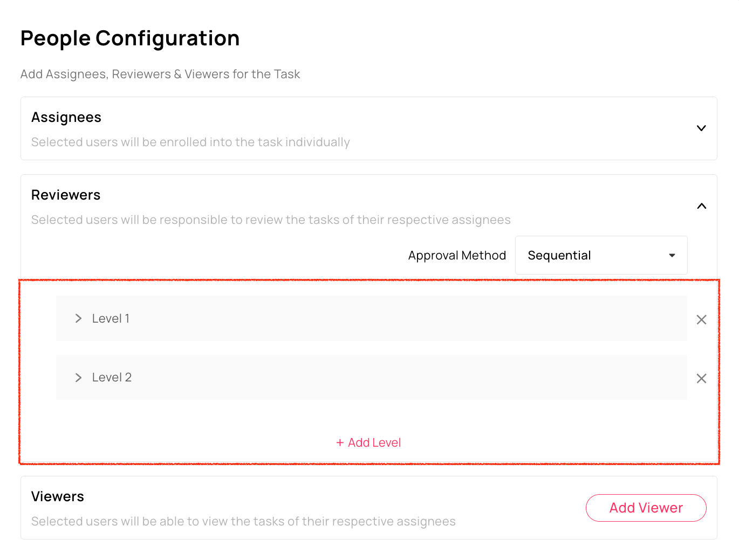
Task: Click the Add Level link
Action: point(369,442)
